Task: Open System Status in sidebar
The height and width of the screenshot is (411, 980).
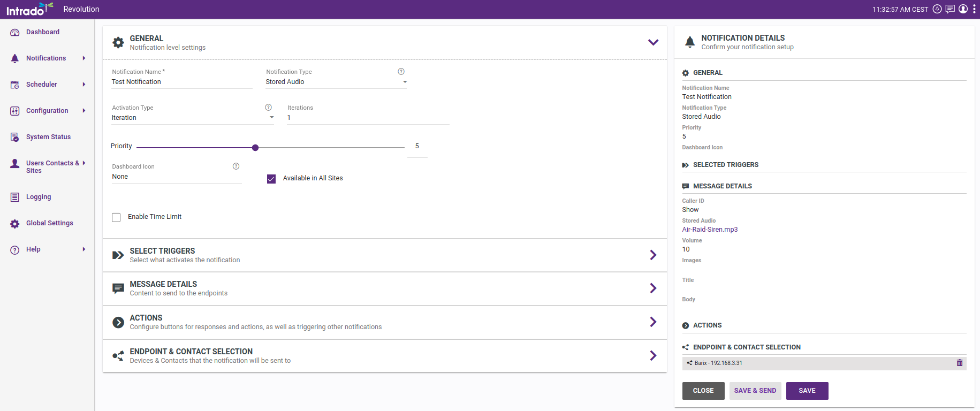Action: (x=48, y=137)
